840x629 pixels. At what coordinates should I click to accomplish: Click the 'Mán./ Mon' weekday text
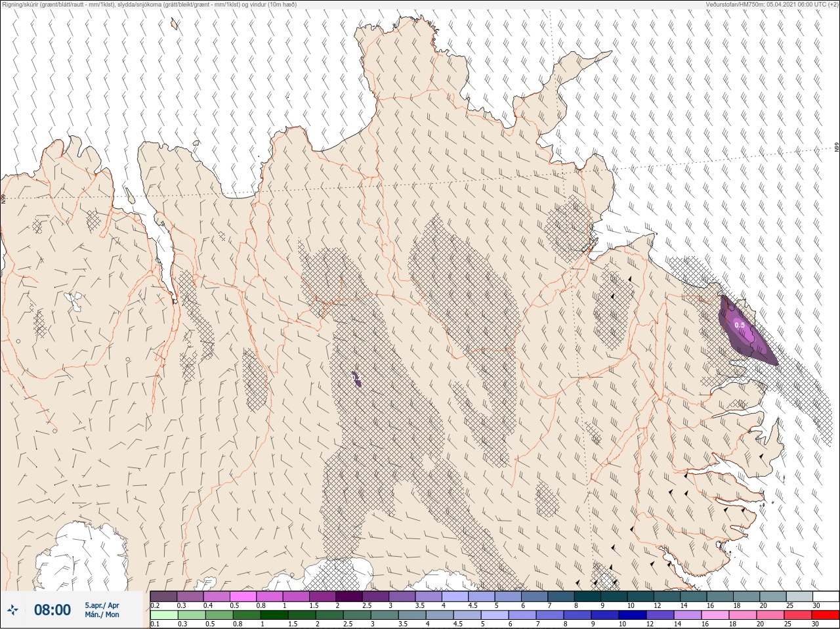(x=102, y=615)
